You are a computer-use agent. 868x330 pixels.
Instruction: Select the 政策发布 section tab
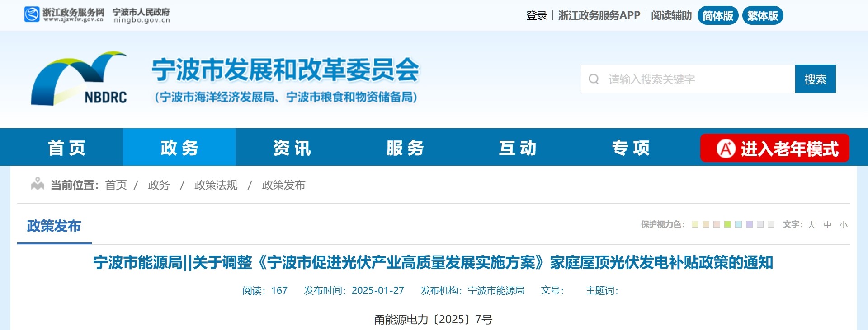pyautogui.click(x=54, y=226)
